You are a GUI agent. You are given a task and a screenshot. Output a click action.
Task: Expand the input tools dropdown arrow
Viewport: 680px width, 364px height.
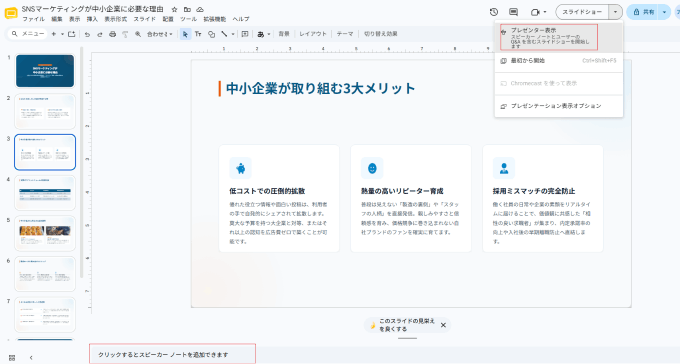click(269, 34)
